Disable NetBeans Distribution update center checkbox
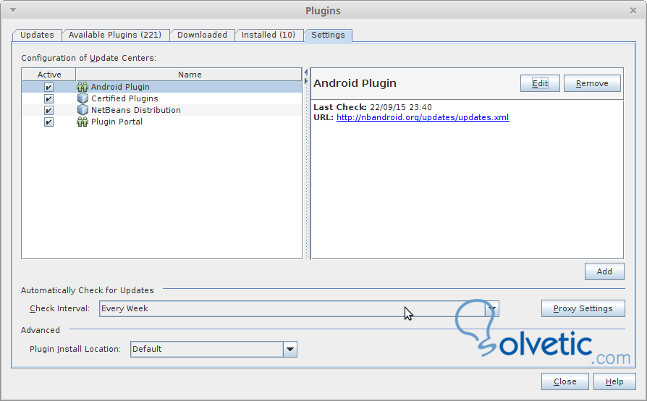 tap(49, 110)
